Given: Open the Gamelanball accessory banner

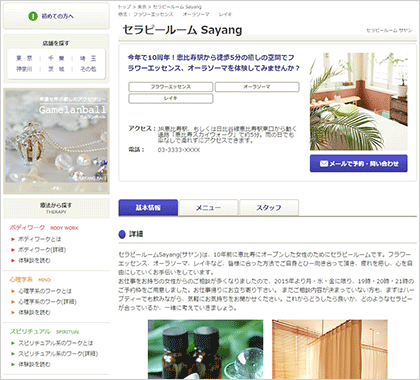Looking at the screenshot, I should [56, 141].
